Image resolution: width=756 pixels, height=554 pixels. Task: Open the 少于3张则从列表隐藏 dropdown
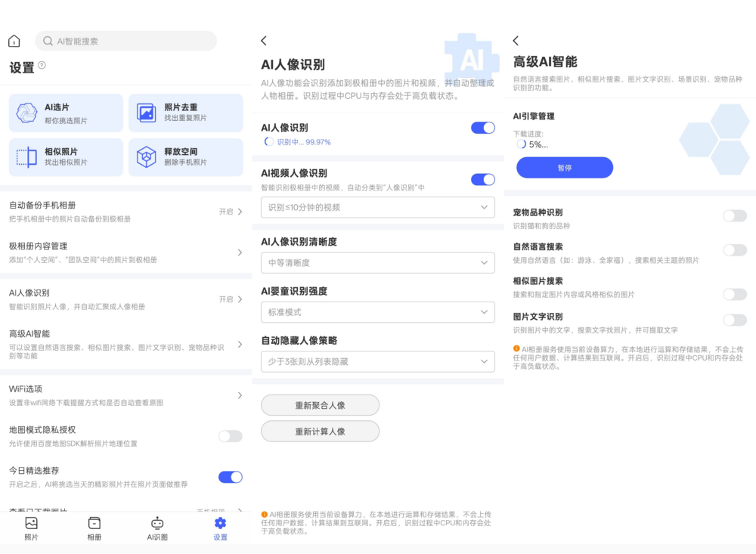(377, 362)
